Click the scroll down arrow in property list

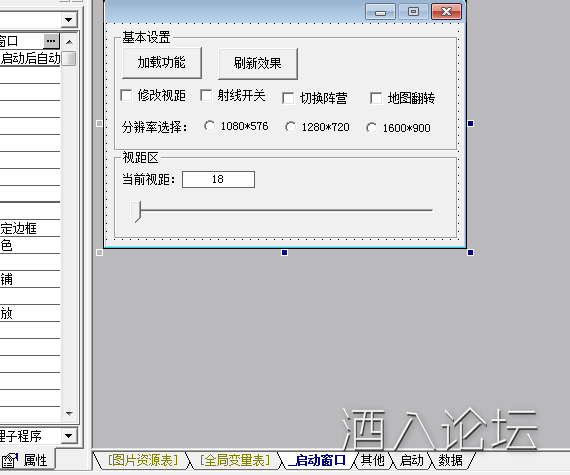tap(69, 413)
